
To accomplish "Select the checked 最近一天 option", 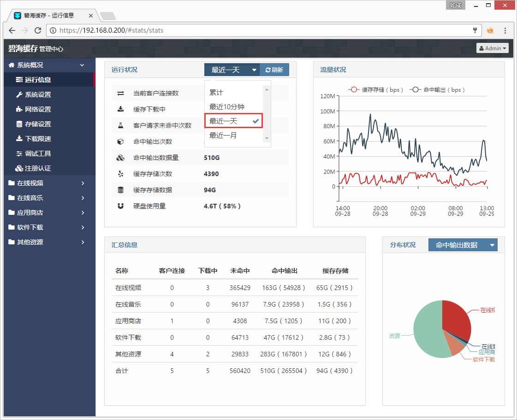I will (233, 121).
